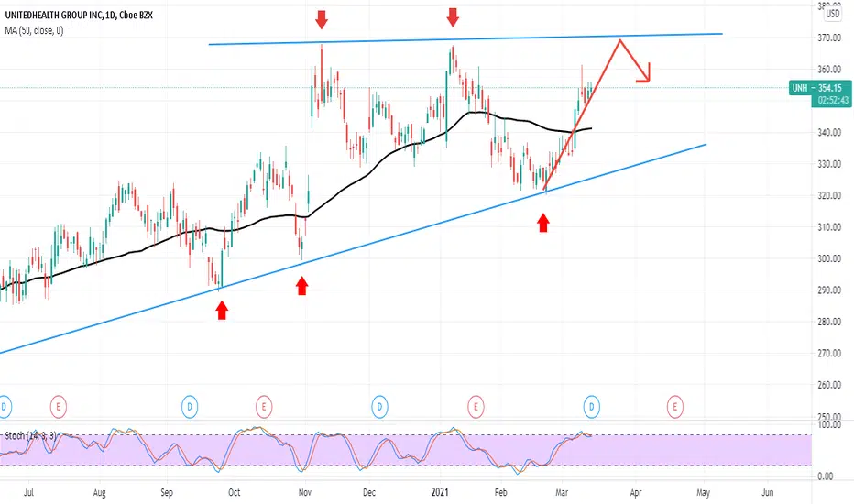The image size is (854, 504).
Task: Open the earnings E marker in mid-October
Action: (264, 407)
